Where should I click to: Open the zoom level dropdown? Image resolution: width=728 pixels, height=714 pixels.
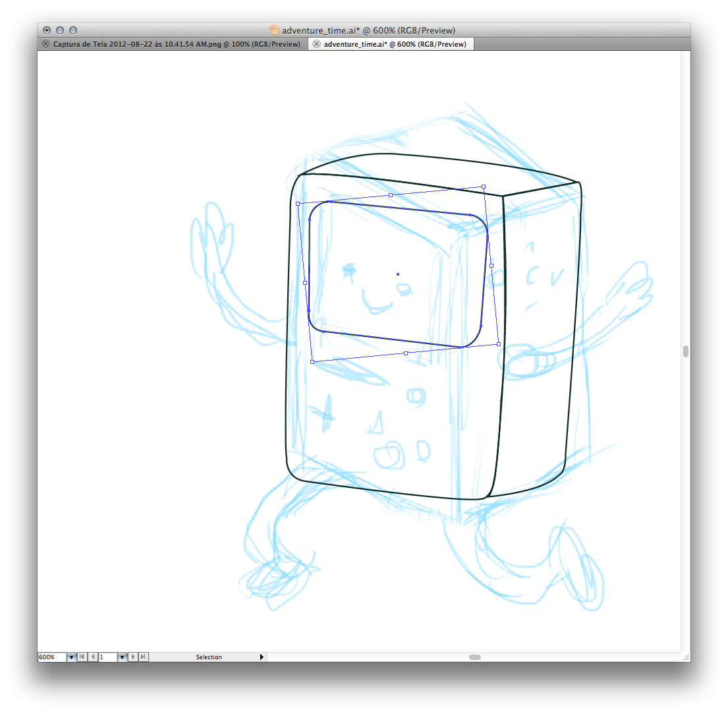click(71, 657)
